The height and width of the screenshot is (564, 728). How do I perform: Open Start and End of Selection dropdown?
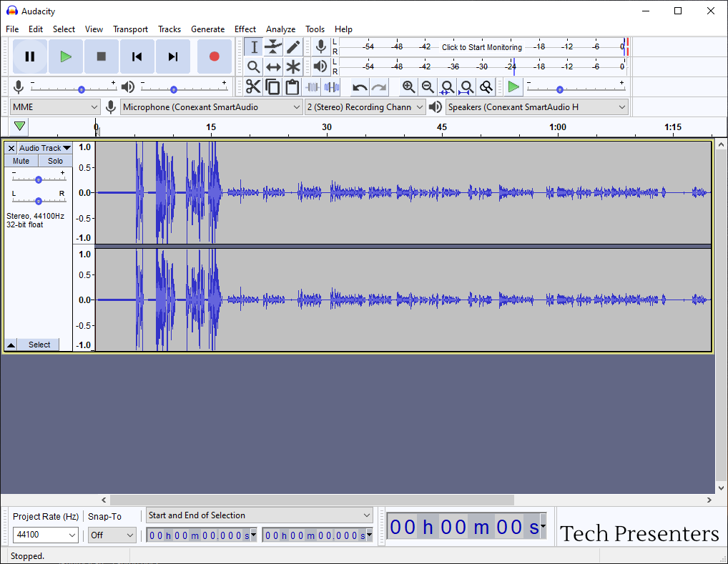(260, 515)
